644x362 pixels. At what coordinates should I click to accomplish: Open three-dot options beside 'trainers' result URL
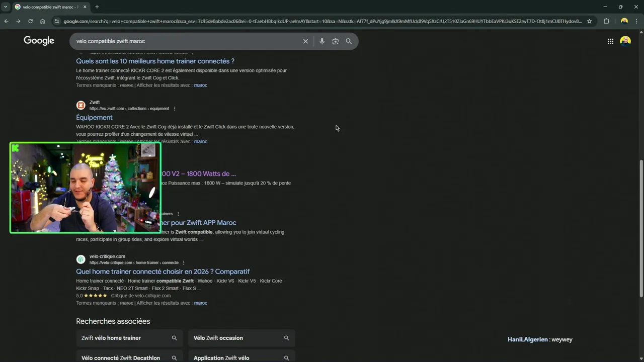178,214
